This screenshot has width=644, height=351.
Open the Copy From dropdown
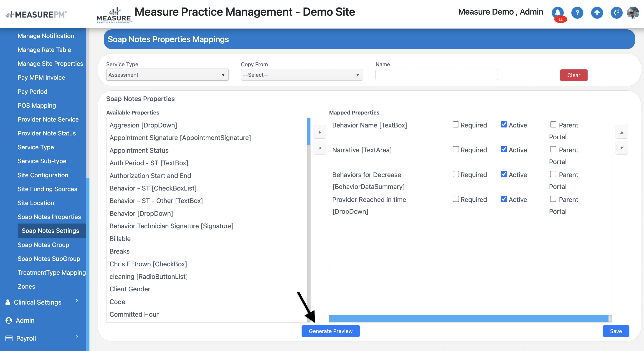[x=302, y=75]
